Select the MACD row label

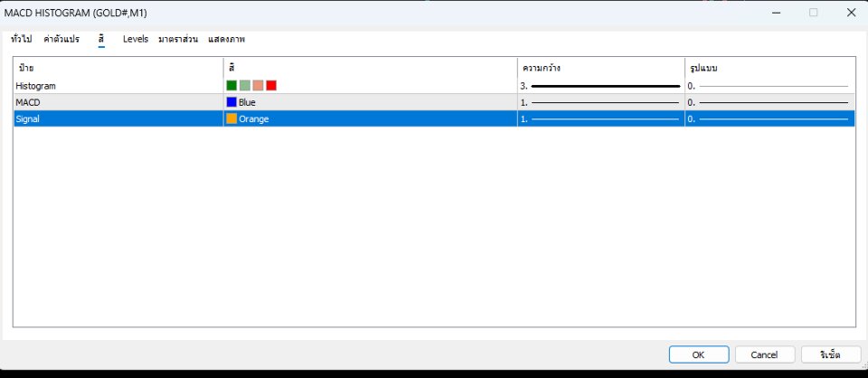pos(28,102)
